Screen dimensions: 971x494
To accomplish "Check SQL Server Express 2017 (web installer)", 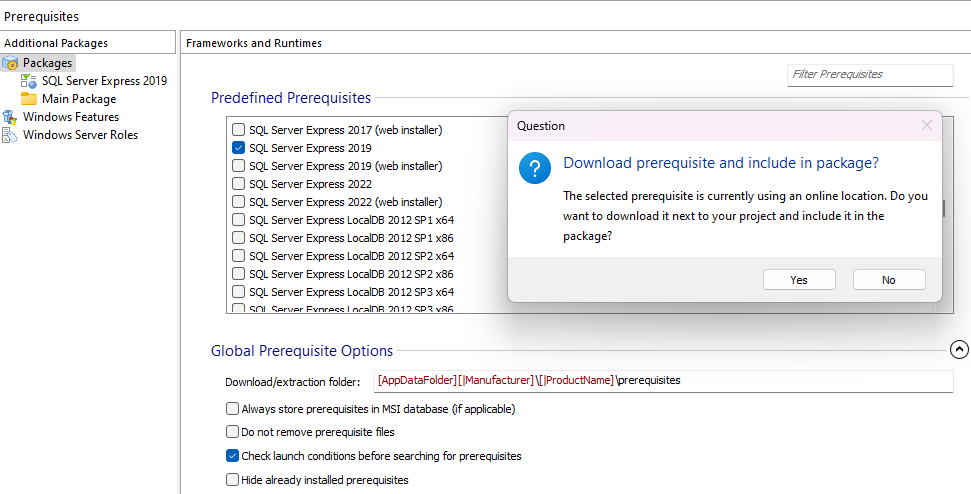I will pyautogui.click(x=238, y=130).
